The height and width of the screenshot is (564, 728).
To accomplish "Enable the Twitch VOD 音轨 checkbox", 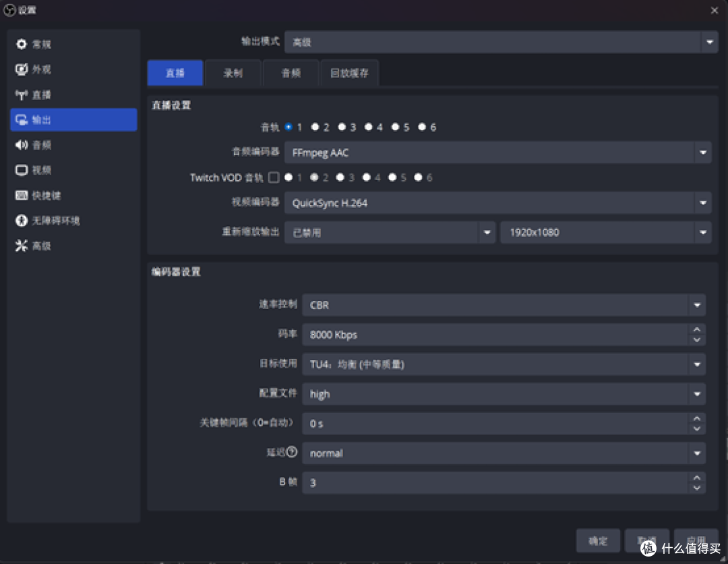I will [x=274, y=177].
